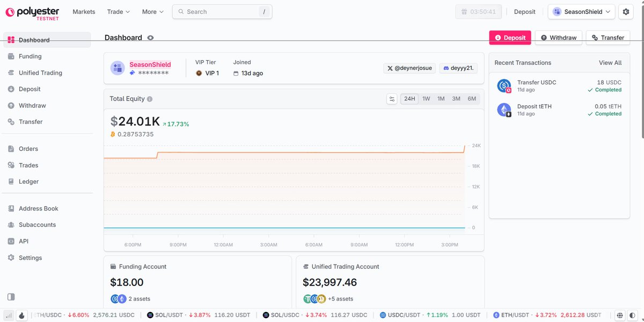Open Ledger in the sidebar
The height and width of the screenshot is (322, 644).
coord(47,181)
